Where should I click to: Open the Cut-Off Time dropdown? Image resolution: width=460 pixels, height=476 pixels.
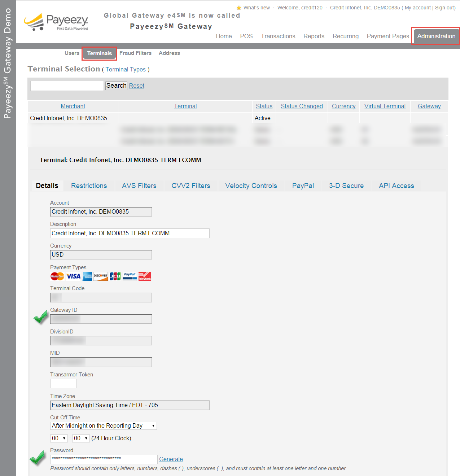103,425
